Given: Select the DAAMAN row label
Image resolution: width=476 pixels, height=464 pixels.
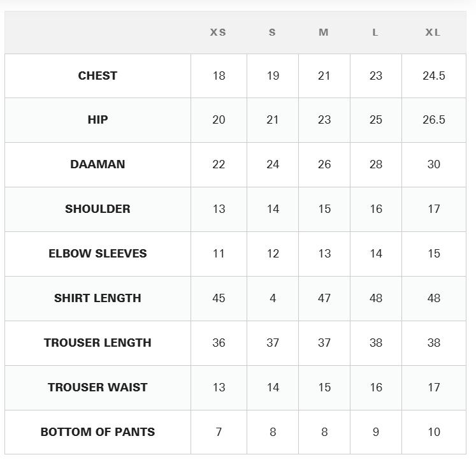Looking at the screenshot, I should [x=97, y=164].
